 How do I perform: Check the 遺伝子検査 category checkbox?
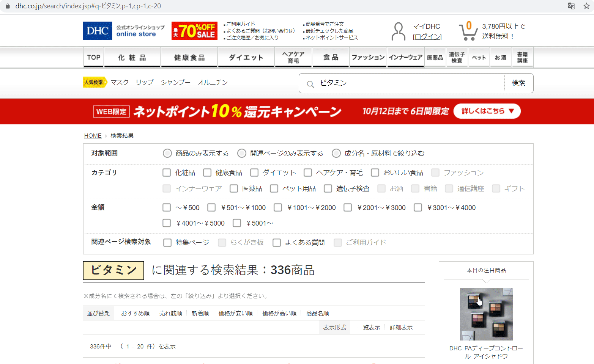(x=328, y=188)
